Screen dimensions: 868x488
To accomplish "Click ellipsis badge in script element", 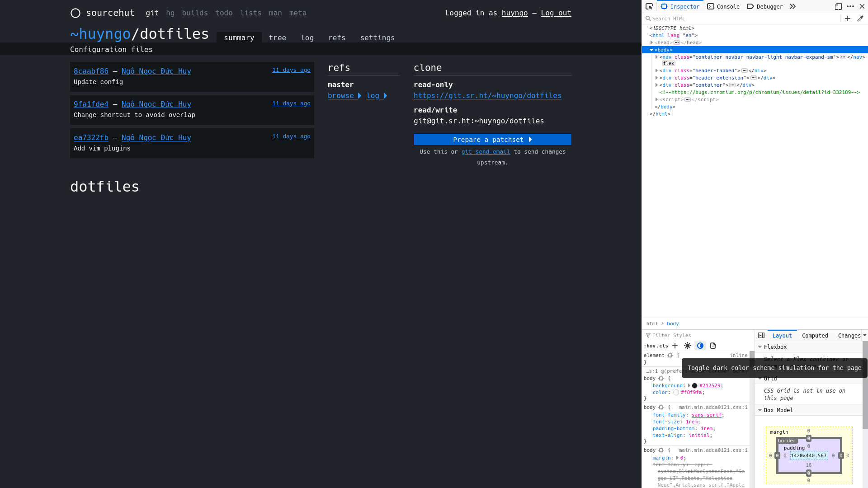I will point(688,99).
